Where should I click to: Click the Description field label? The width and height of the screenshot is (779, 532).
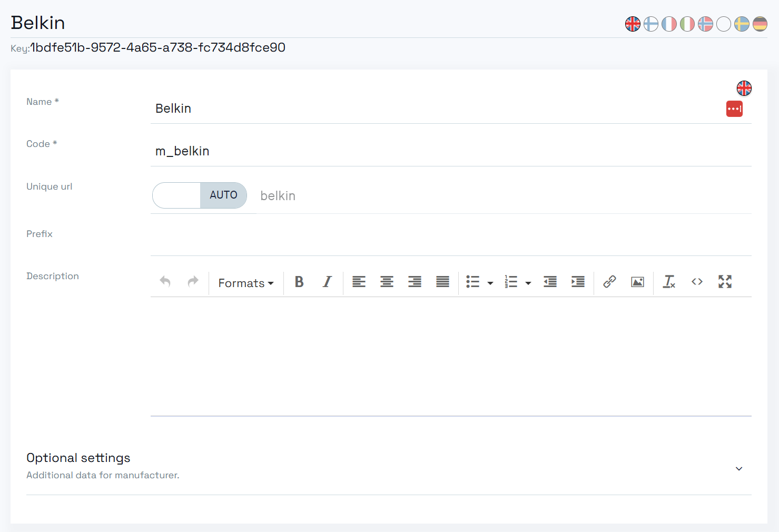click(53, 276)
